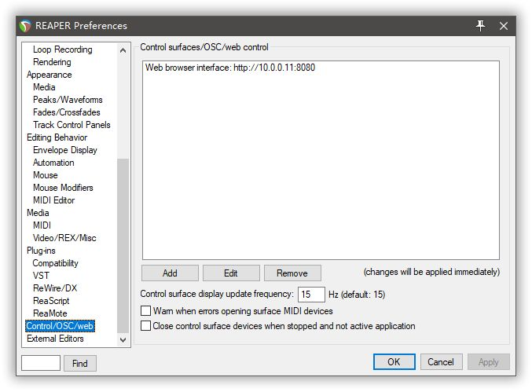Viewport: 532px width, 392px height.
Task: Select the Mouse preferences page
Action: coord(45,175)
